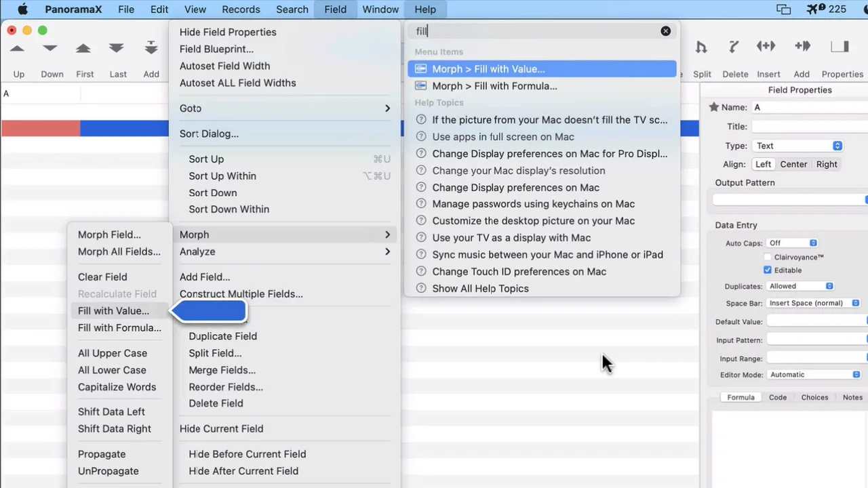
Task: Open the Editor Mode dropdown showing Automatic
Action: point(814,375)
